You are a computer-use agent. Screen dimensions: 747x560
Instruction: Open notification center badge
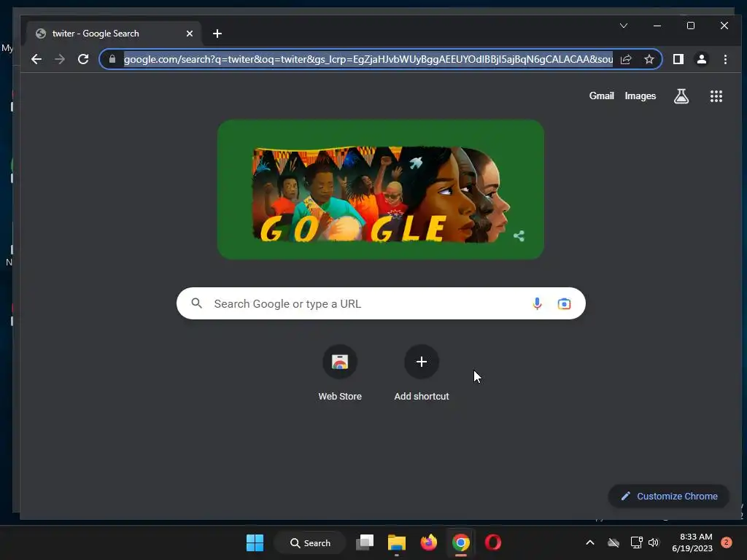point(727,542)
